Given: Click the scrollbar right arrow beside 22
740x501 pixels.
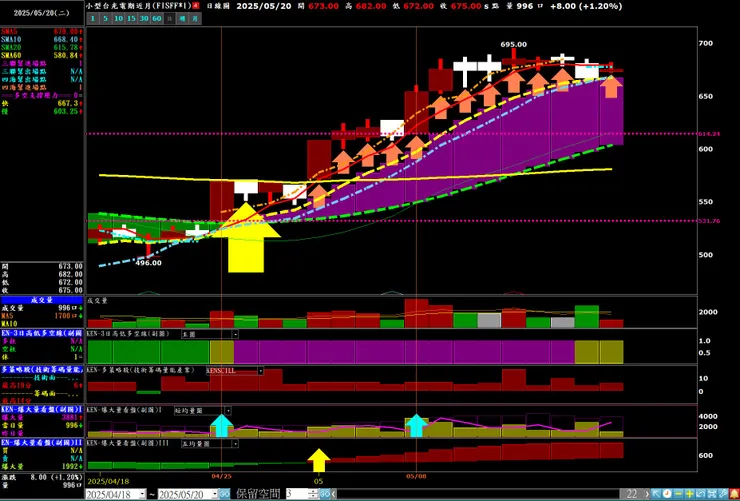Looking at the screenshot, I should [647, 494].
